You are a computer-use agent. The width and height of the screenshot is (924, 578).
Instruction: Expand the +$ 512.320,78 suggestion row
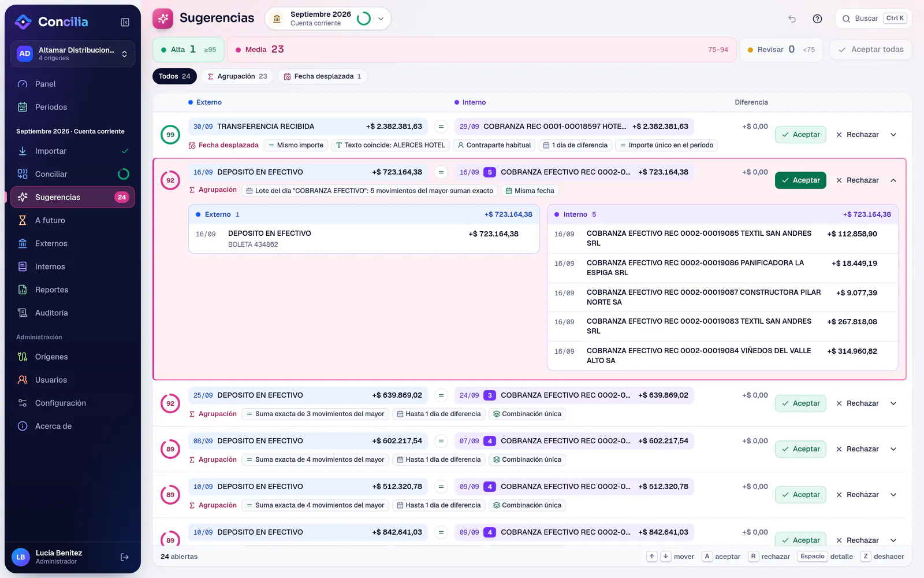[x=893, y=495]
